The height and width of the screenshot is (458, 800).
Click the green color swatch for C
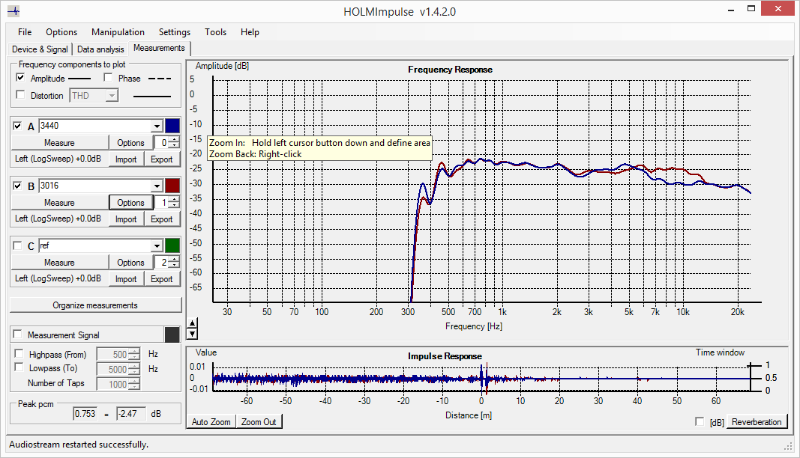(172, 246)
